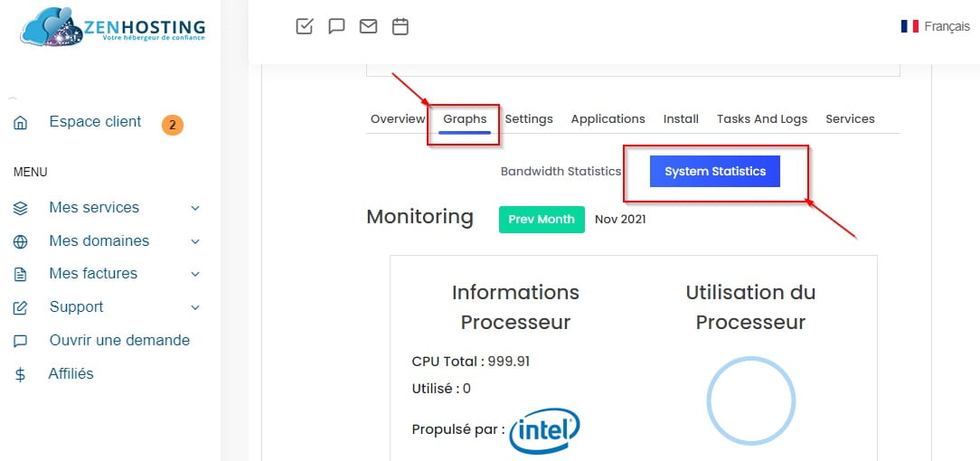Click the checkbox tasks icon in header
Screen dimensions: 980x461
click(305, 26)
